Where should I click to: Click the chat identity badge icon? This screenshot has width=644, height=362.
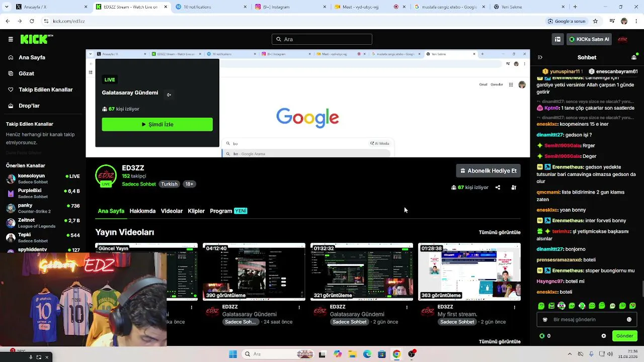545,319
